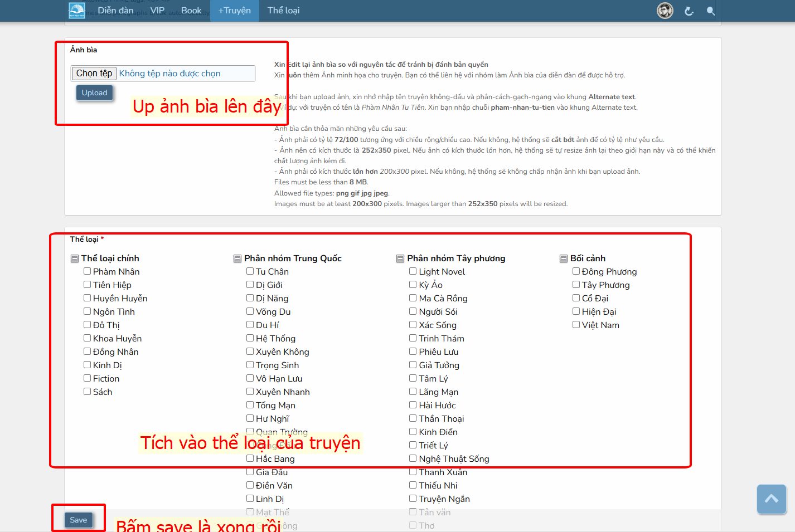
Task: Click the refresh arrow icon in navbar
Action: (x=689, y=11)
